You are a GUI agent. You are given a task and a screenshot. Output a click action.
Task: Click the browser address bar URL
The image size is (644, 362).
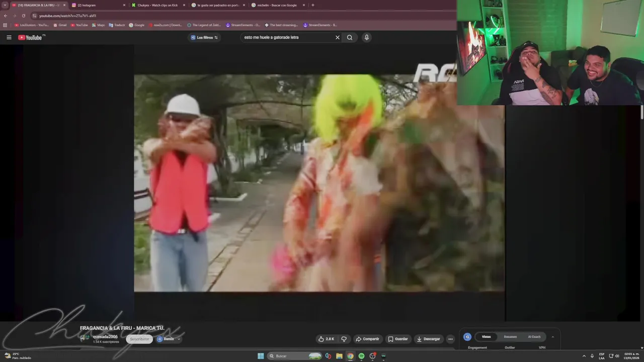[67, 16]
